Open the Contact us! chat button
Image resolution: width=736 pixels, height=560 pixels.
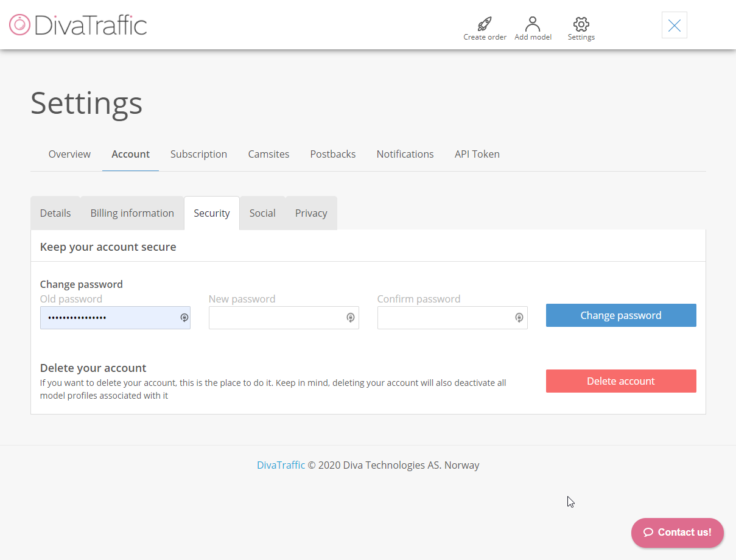click(x=677, y=532)
